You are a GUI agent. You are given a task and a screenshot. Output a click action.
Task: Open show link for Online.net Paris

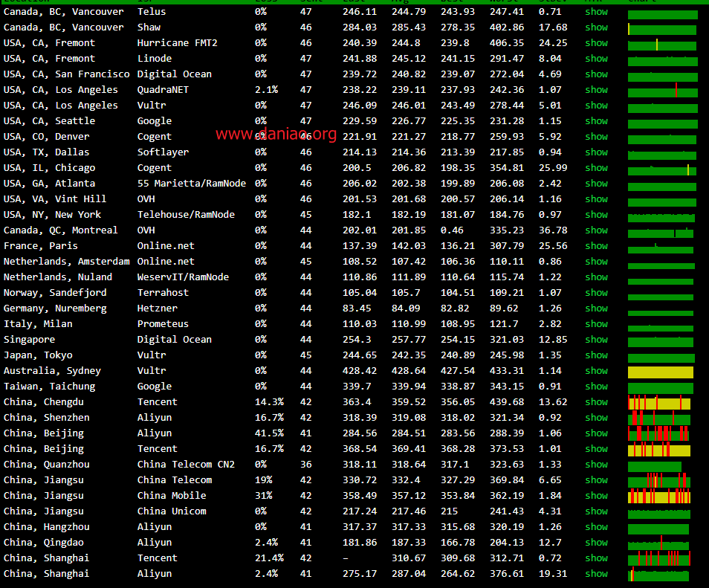(597, 245)
